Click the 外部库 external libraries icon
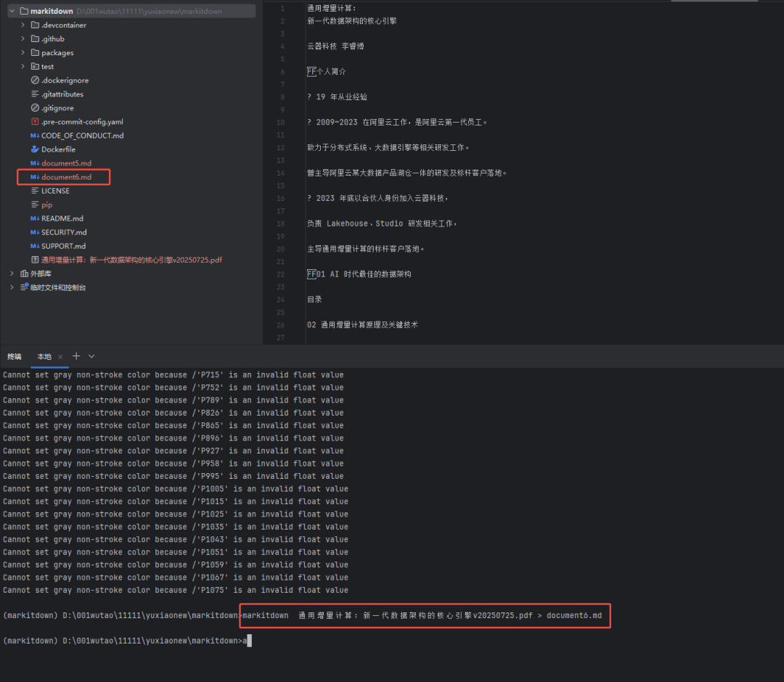The image size is (784, 682). (x=25, y=274)
